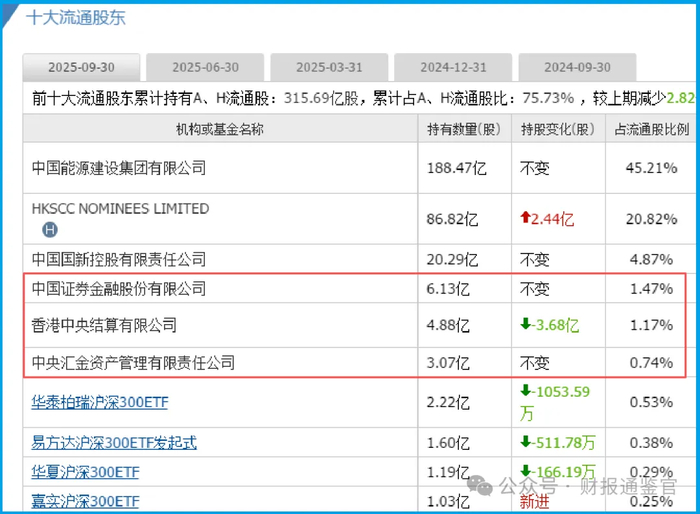
Task: Open the 华泰柏瑞沪深300ETF fund link
Action: pyautogui.click(x=100, y=403)
